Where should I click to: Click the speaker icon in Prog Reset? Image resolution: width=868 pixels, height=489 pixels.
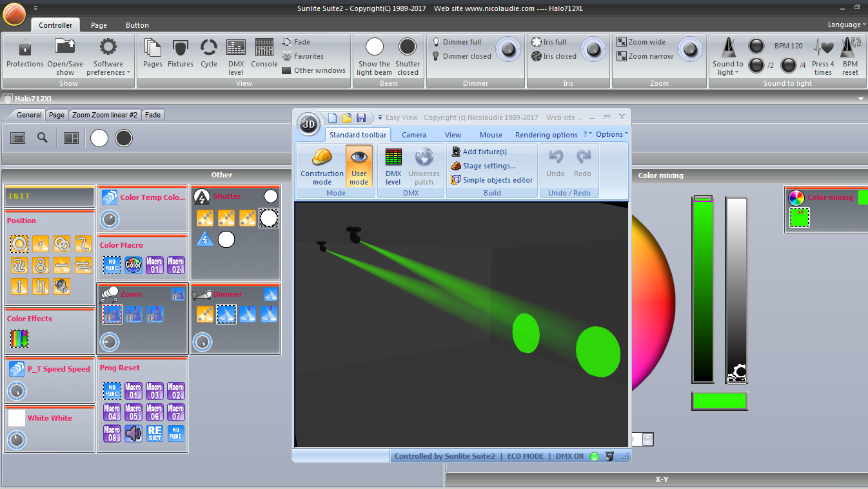click(133, 434)
